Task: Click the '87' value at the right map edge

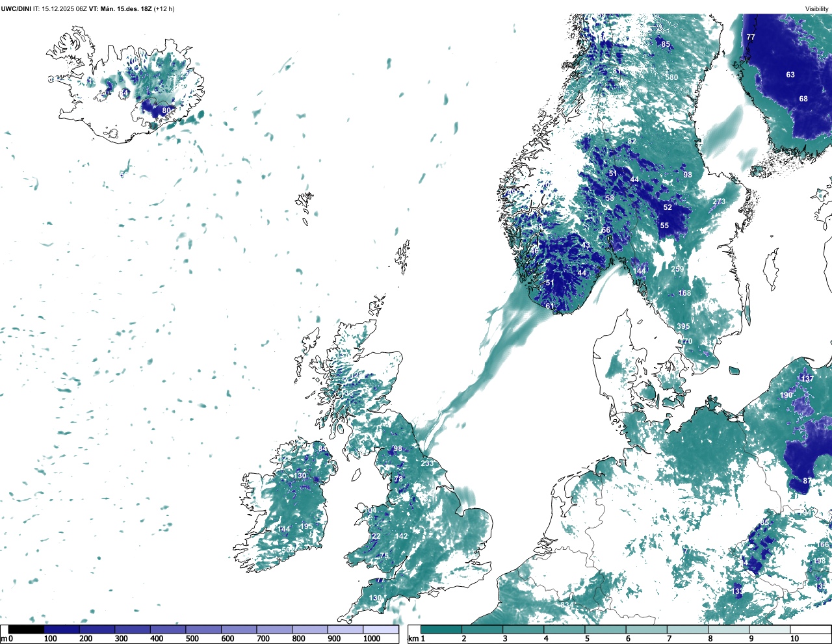Action: (807, 481)
